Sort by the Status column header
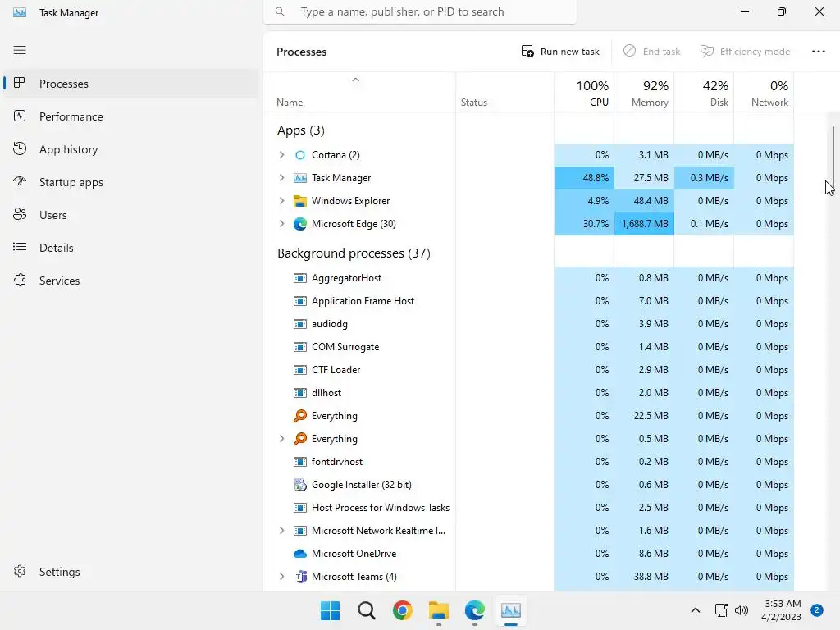The width and height of the screenshot is (840, 630). point(504,93)
